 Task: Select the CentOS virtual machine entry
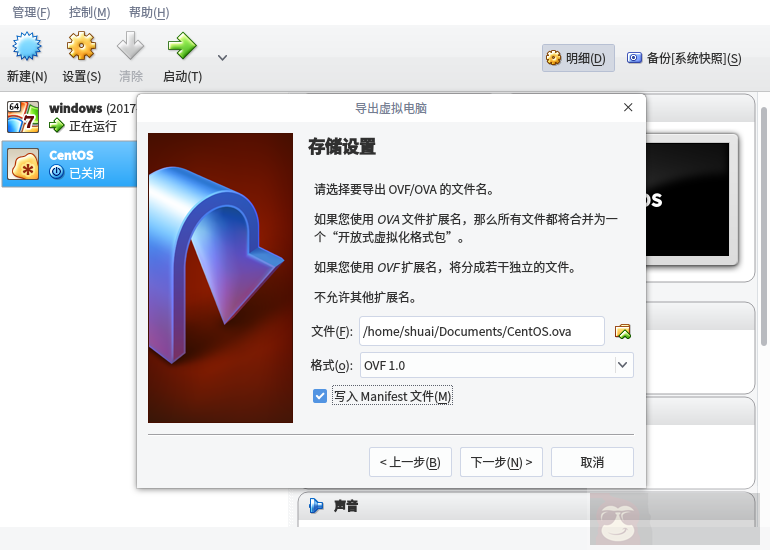69,164
